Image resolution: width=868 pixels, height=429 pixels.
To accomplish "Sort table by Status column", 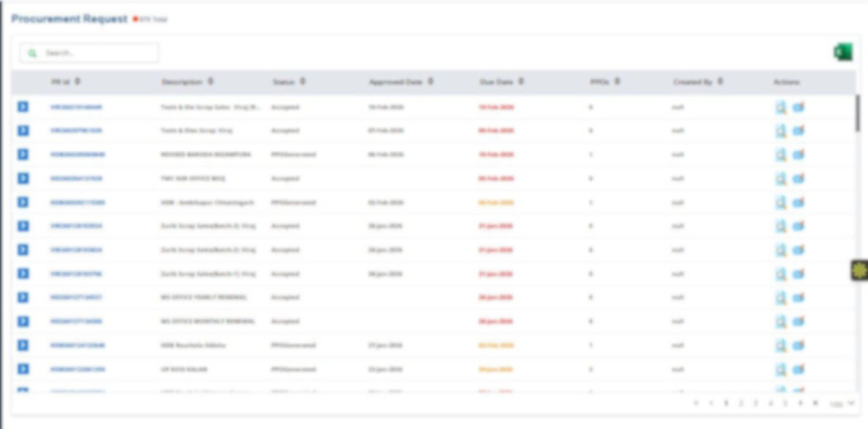I will [303, 81].
